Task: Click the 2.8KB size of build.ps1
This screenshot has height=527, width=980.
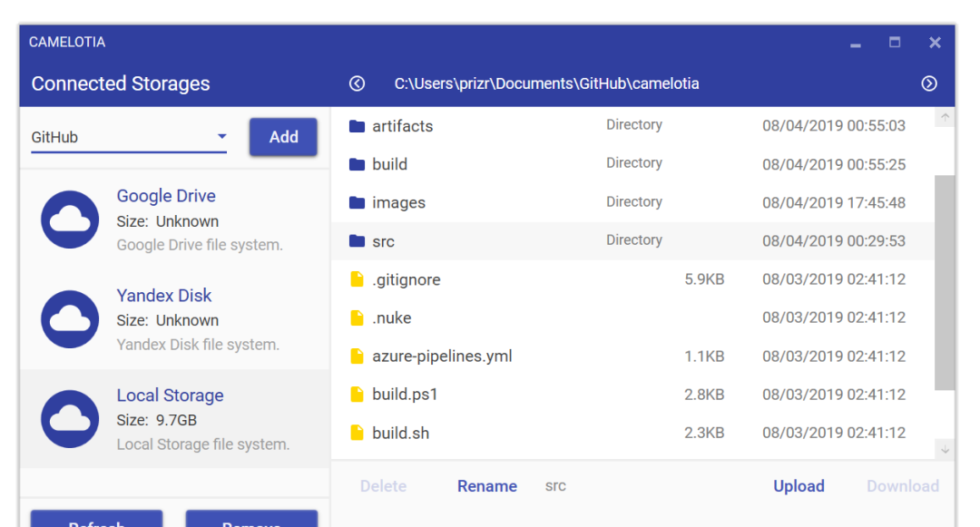Action: pyautogui.click(x=704, y=395)
